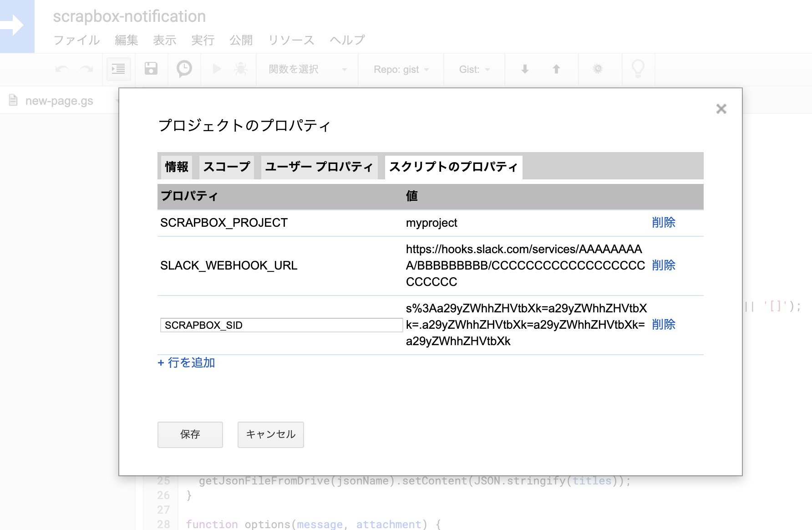812x530 pixels.
Task: Click the 値 column header
Action: 412,196
